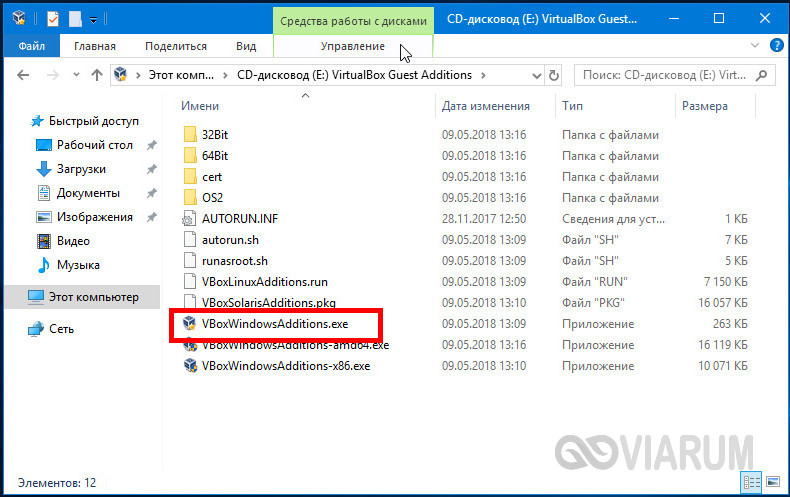Select VBoxSolarisAdditions.pkg file
790x497 pixels.
(269, 303)
